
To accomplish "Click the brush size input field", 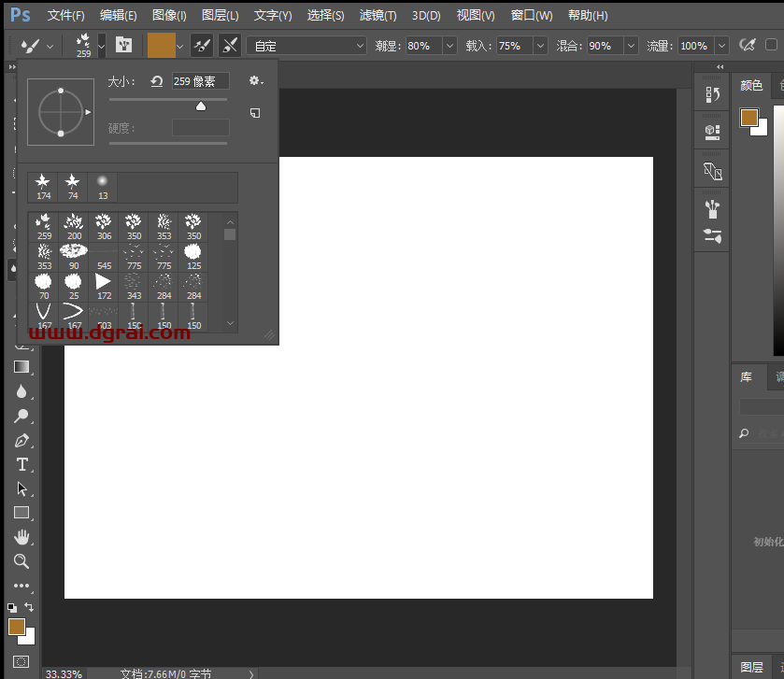I will coord(200,82).
